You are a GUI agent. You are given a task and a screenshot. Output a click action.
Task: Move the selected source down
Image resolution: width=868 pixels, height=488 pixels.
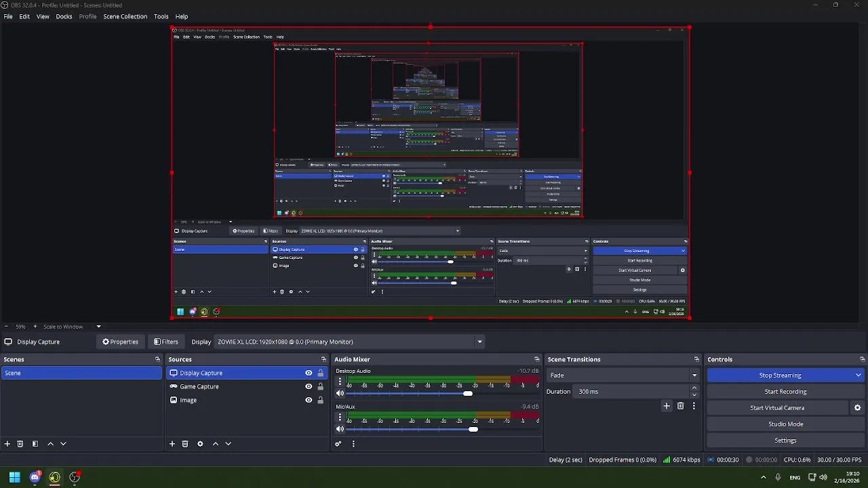tap(229, 444)
